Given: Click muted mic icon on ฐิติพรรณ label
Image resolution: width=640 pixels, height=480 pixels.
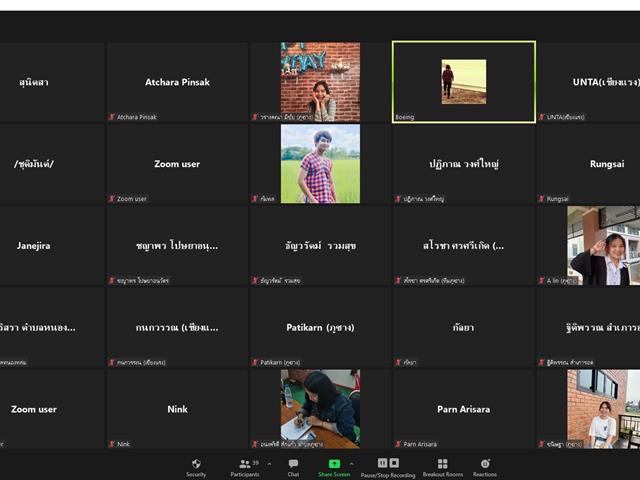Looking at the screenshot, I should pyautogui.click(x=542, y=362).
